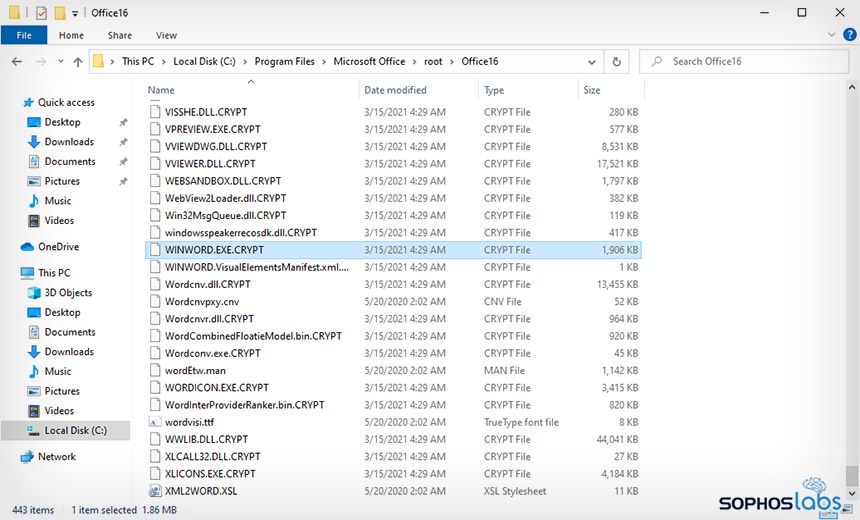The image size is (860, 520).
Task: Click the file icon of WORDICON.EXE.CRYPT
Action: click(155, 387)
